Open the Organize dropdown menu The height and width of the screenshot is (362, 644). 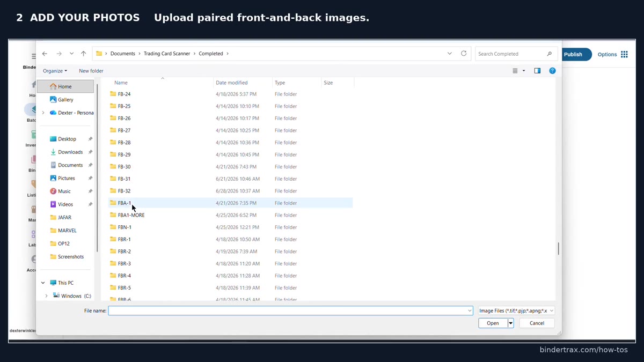coord(55,71)
